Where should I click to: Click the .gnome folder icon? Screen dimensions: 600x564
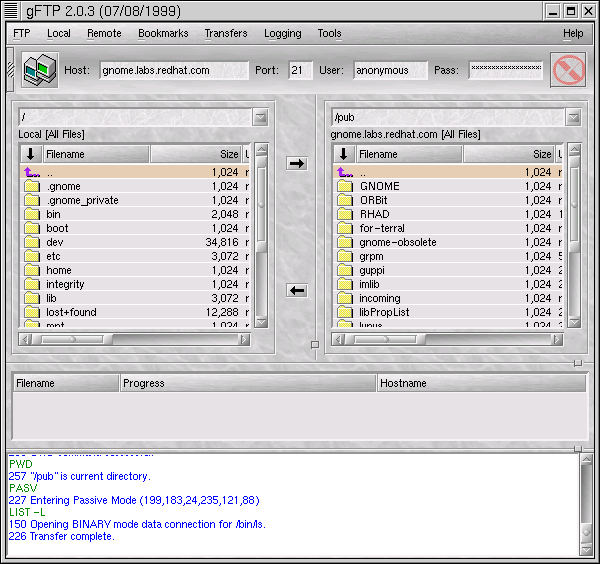coord(32,186)
